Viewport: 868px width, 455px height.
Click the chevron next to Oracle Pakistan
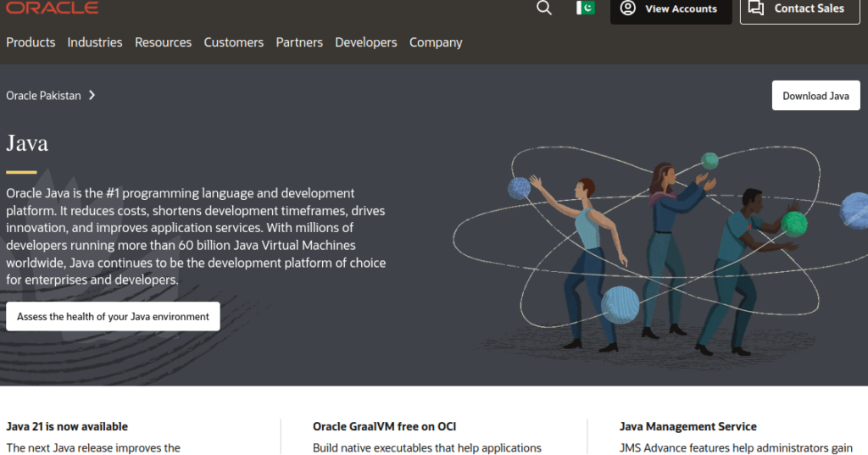(92, 96)
